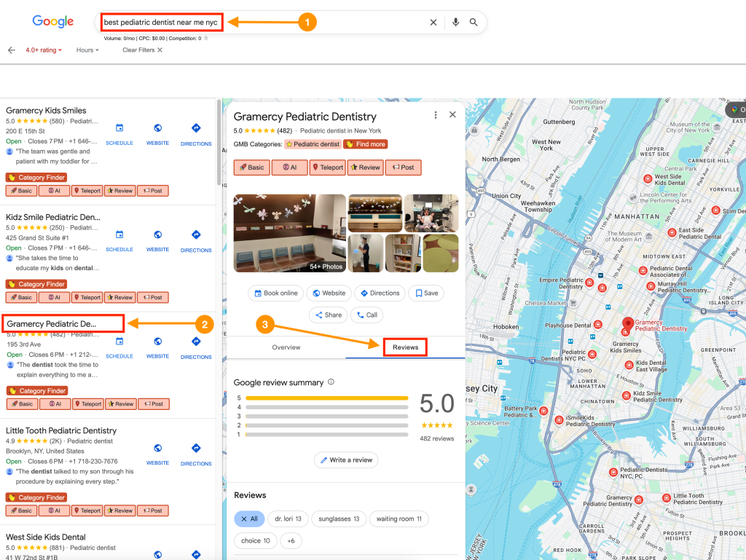Viewport: 746px width, 560px height.
Task: Click East Side Pediatric Dental map pin
Action: [672, 232]
